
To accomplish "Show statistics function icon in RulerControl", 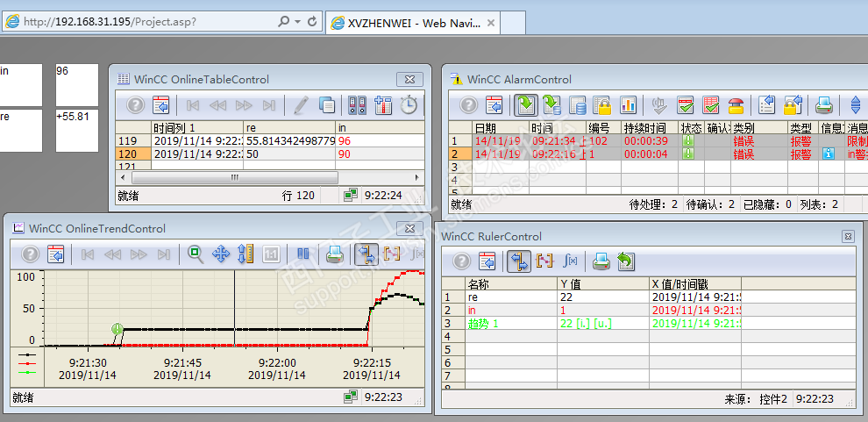I will click(x=570, y=261).
